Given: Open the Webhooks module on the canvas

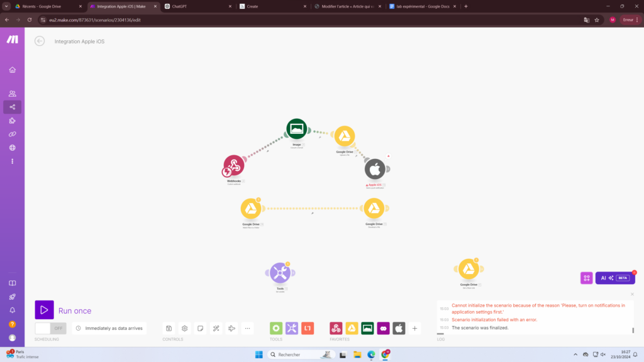Looking at the screenshot, I should click(234, 166).
